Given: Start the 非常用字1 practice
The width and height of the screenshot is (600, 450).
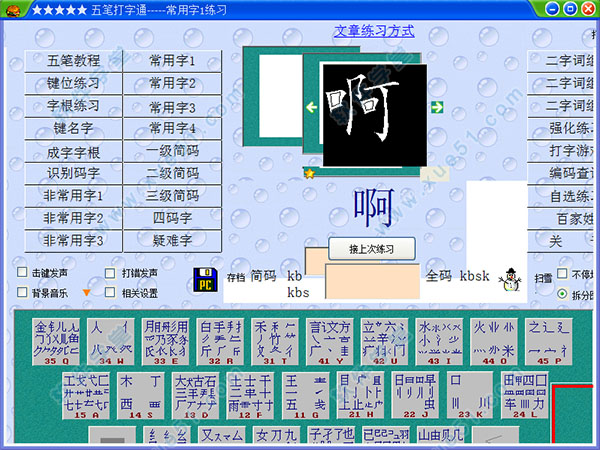Looking at the screenshot, I should (73, 196).
